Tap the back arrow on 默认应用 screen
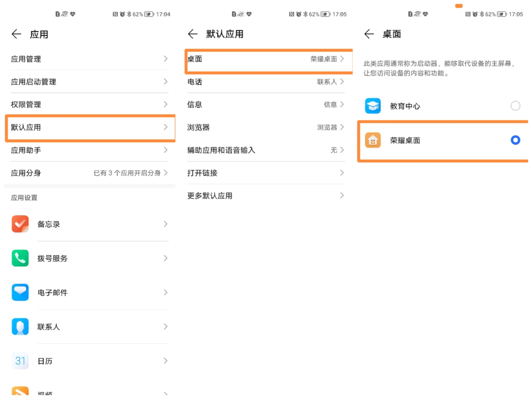Viewport: 532px width, 399px height. 193,34
